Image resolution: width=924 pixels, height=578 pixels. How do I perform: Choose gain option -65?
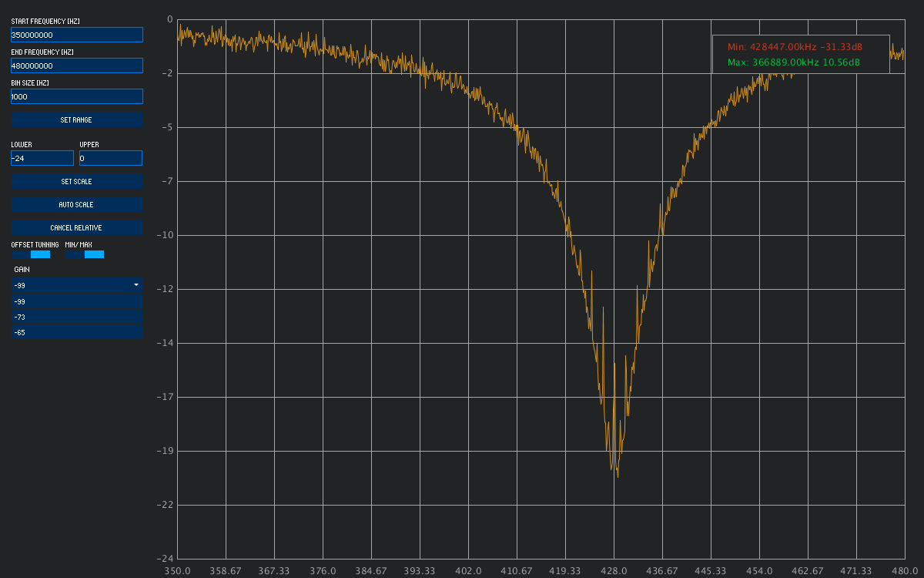pyautogui.click(x=76, y=333)
